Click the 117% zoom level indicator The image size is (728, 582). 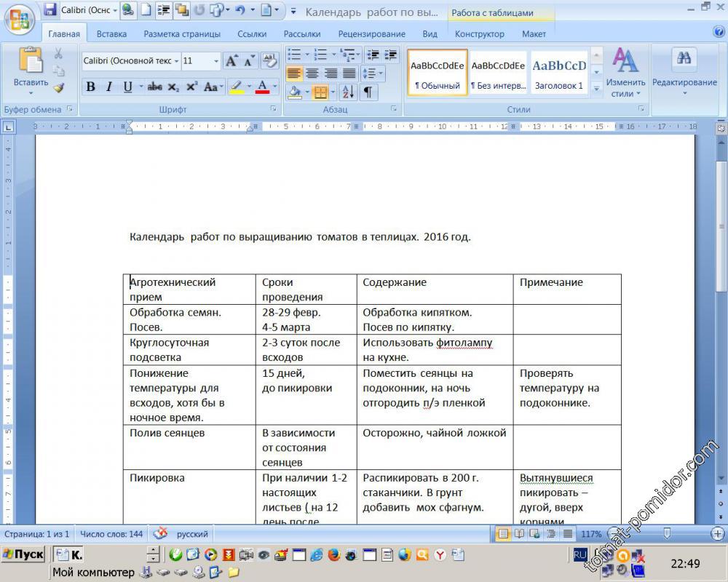coord(591,534)
